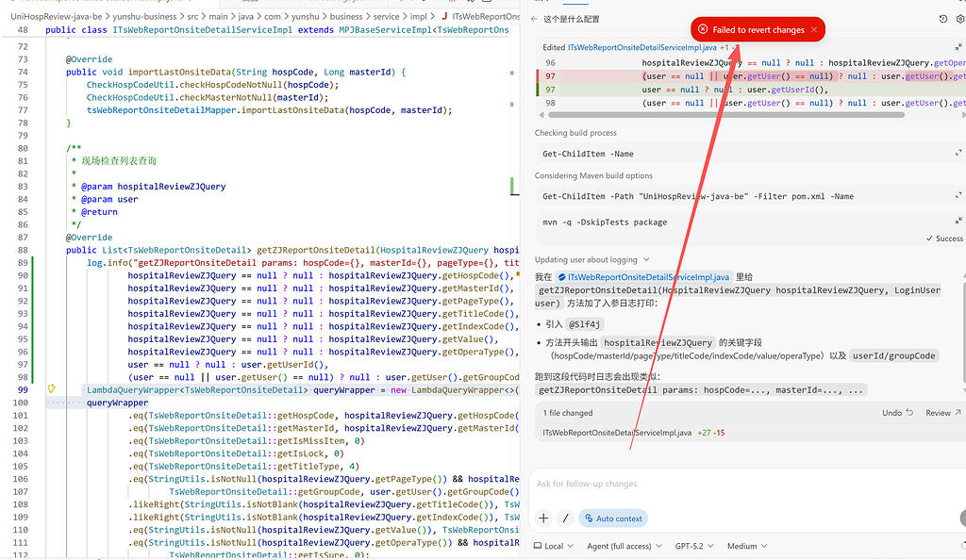Select the service breadcrumb
The image size is (966, 560).
386,17
